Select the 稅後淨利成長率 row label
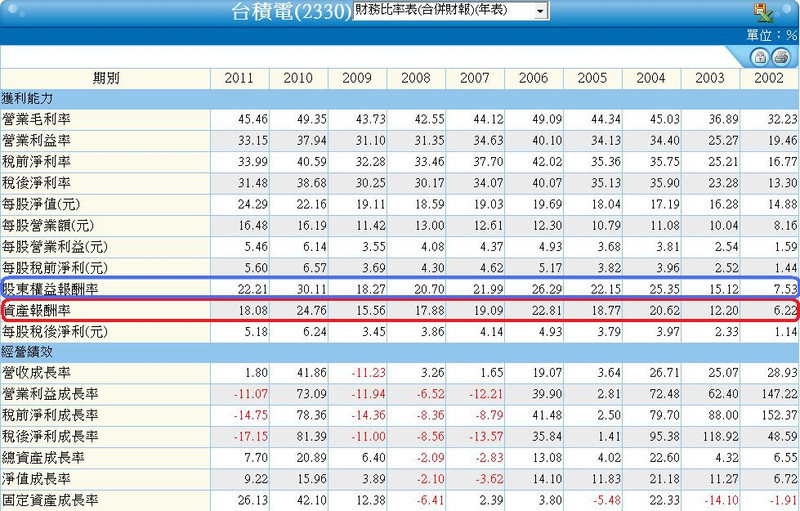The height and width of the screenshot is (511, 800). click(x=50, y=437)
